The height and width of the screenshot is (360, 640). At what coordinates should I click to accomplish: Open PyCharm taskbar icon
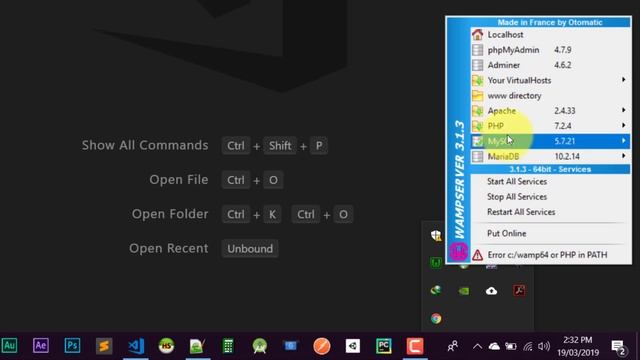click(x=384, y=346)
